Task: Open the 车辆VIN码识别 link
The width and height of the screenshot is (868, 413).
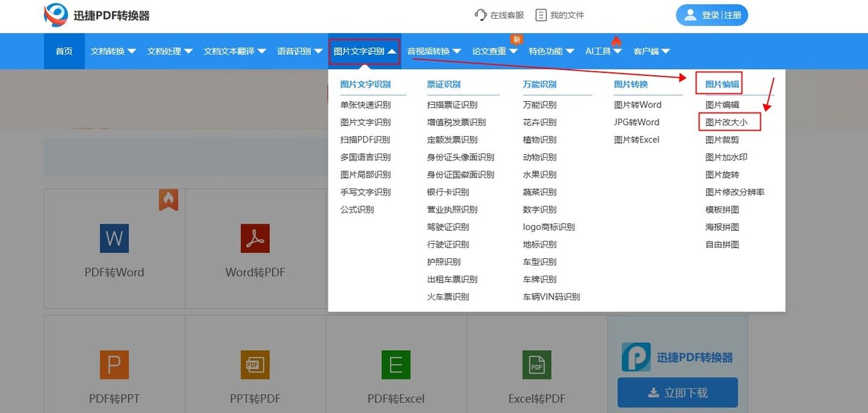Action: pyautogui.click(x=551, y=297)
